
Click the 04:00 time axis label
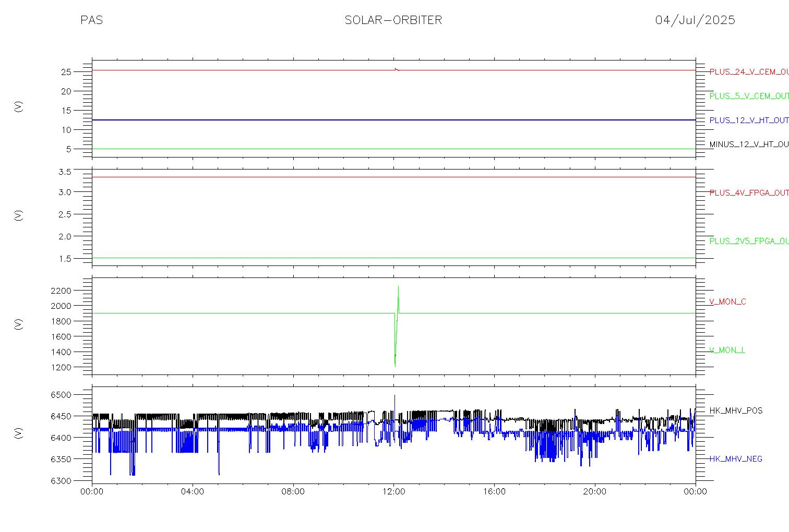click(x=193, y=491)
